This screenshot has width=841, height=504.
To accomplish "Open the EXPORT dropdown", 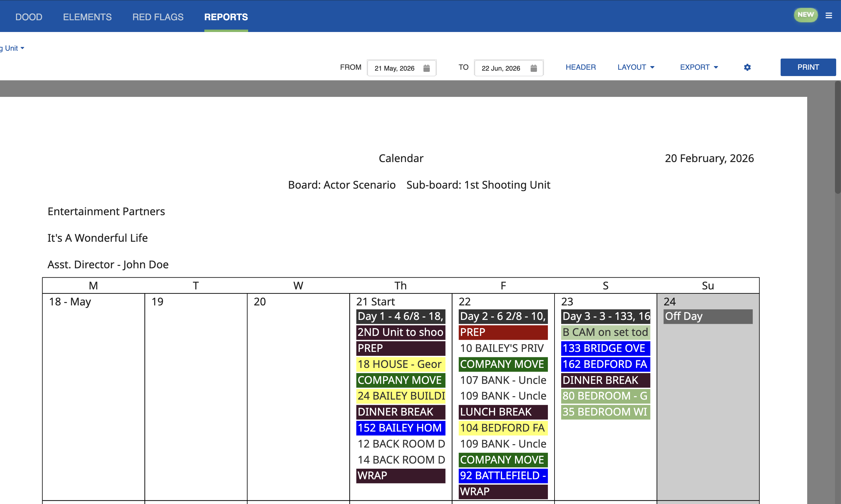I will pyautogui.click(x=698, y=67).
